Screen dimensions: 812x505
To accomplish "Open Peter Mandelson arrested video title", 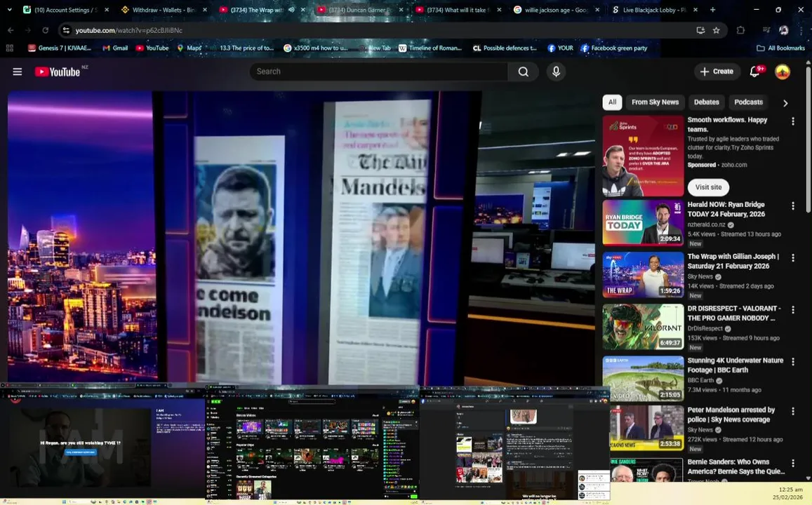I will click(x=731, y=415).
